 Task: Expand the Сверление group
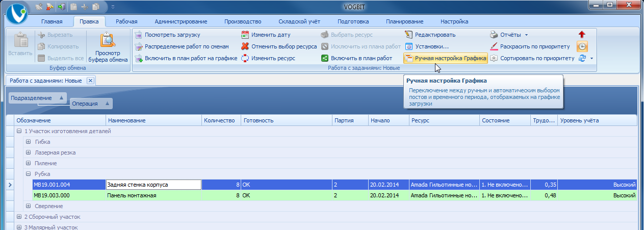(x=29, y=206)
